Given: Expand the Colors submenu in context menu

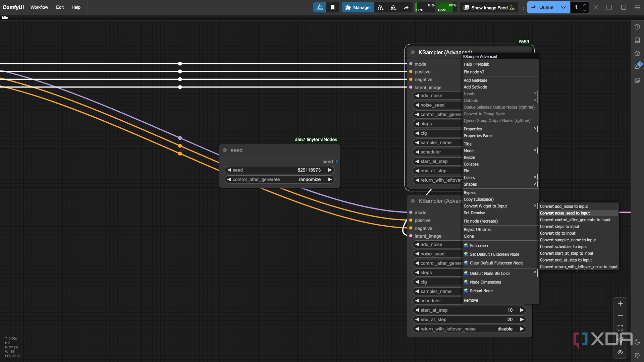Looking at the screenshot, I should (x=500, y=178).
